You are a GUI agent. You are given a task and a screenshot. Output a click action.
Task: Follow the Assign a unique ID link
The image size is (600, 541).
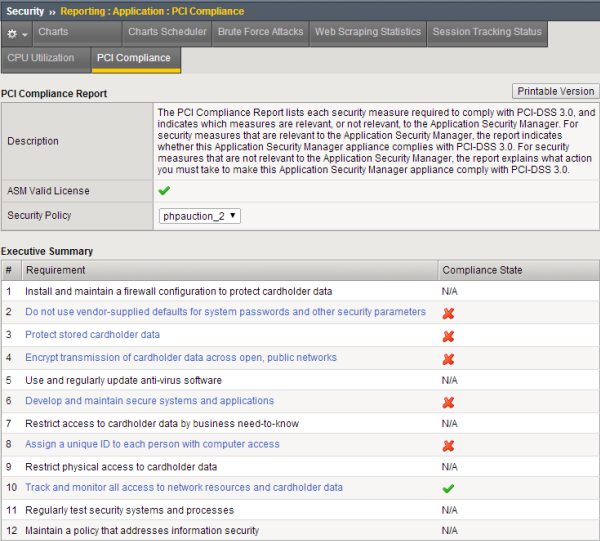pyautogui.click(x=152, y=445)
